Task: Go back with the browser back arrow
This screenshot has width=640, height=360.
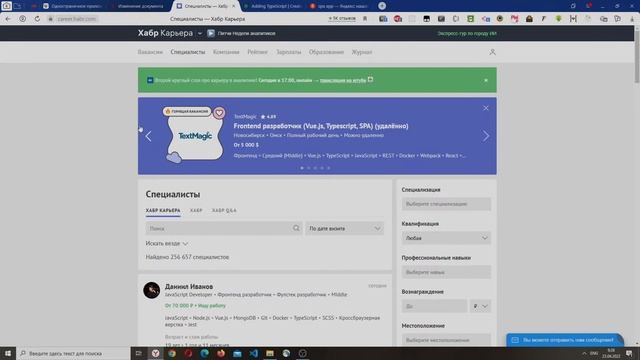Action: pos(8,19)
